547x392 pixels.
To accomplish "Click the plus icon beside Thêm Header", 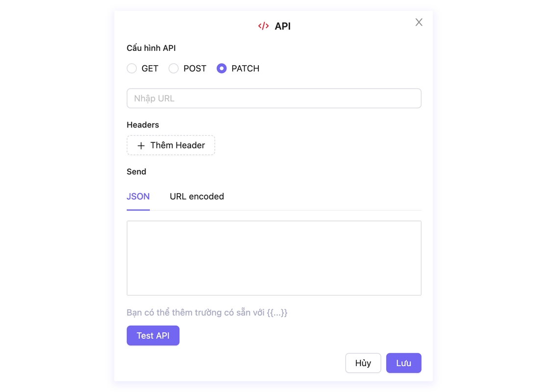I will point(141,146).
